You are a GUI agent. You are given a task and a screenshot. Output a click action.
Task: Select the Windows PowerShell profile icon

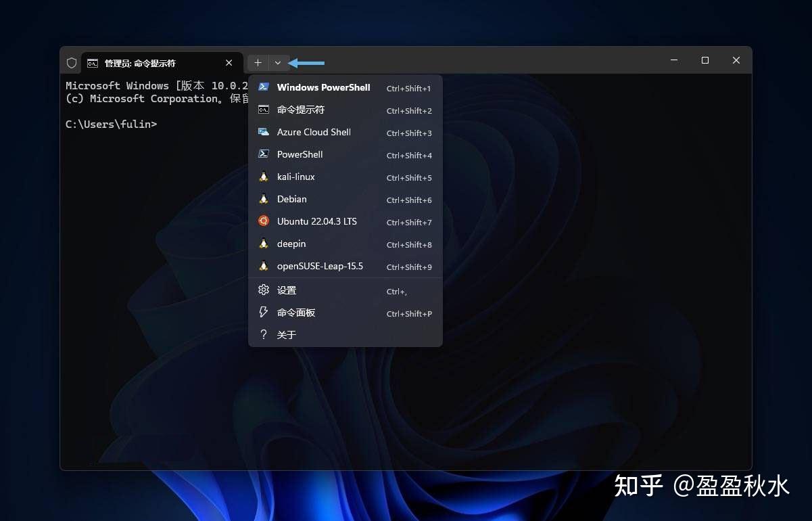click(x=264, y=87)
